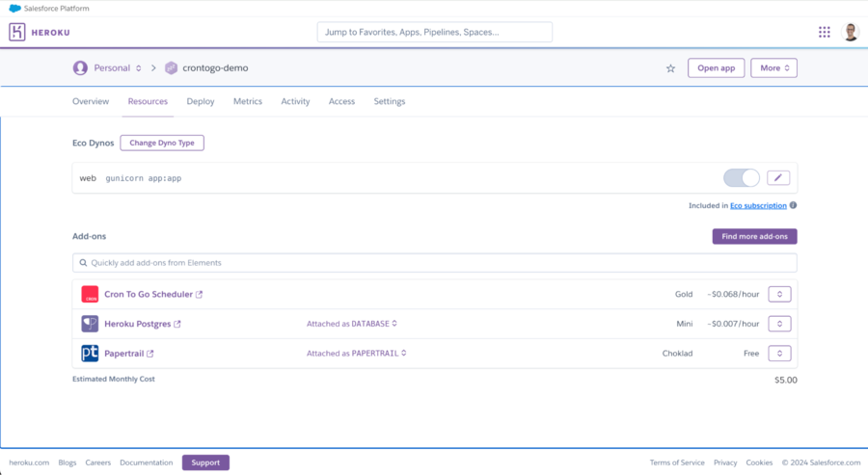Click the Choklad plan label
The image size is (868, 475).
(x=678, y=353)
